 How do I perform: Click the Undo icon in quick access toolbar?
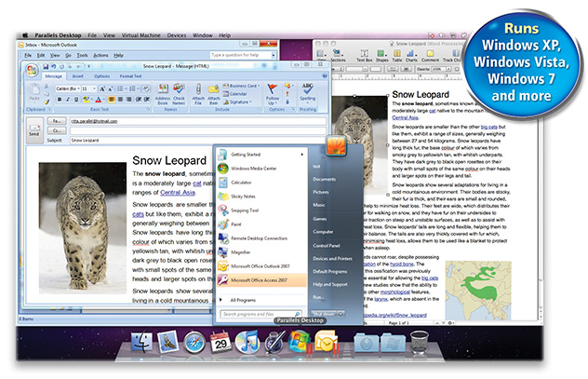click(x=54, y=66)
